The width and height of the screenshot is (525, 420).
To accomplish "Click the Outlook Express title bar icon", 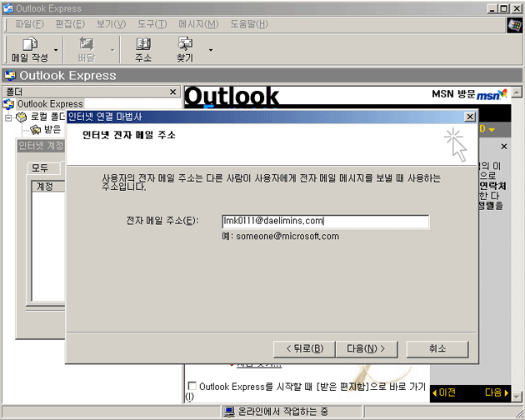I will tap(8, 8).
